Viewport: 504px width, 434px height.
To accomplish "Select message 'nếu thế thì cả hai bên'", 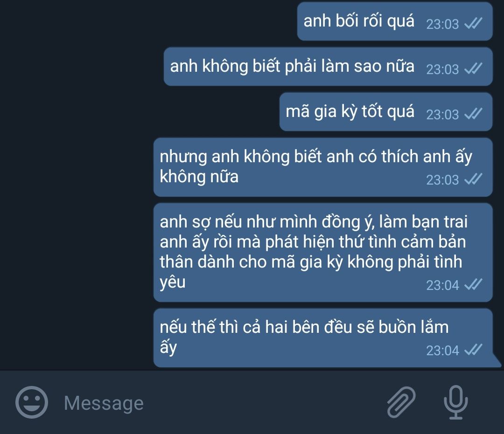I will pos(323,338).
